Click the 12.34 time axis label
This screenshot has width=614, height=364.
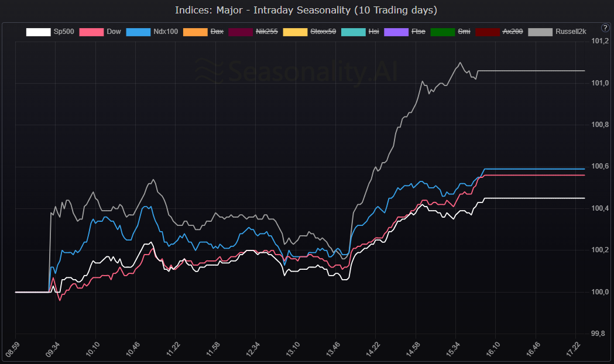[253, 349]
